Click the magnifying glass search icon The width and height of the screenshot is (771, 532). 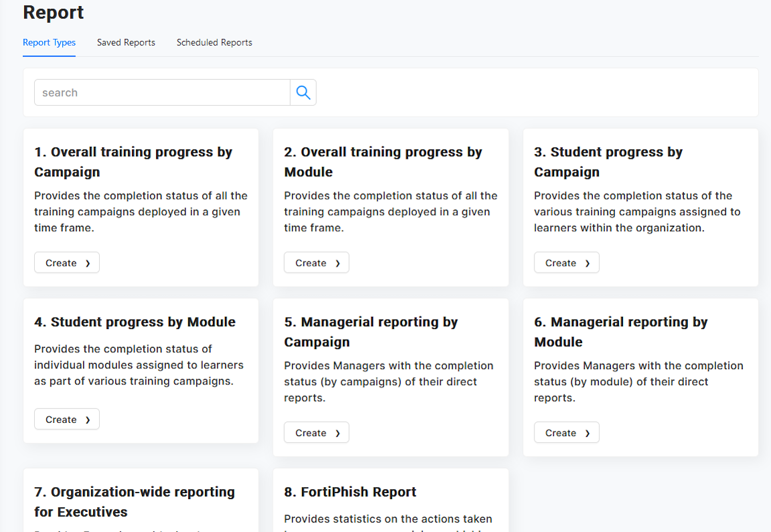click(x=303, y=92)
